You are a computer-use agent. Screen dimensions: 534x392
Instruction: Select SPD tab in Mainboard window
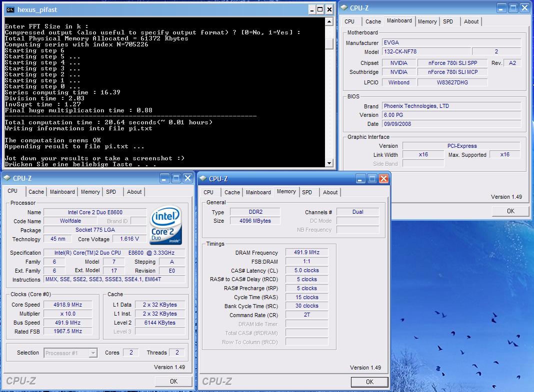[x=448, y=21]
